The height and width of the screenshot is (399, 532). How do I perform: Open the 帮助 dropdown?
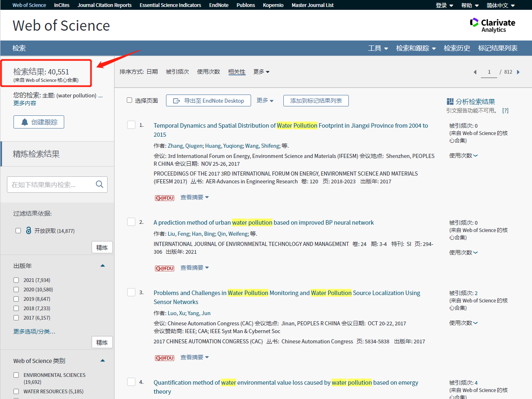tap(470, 5)
